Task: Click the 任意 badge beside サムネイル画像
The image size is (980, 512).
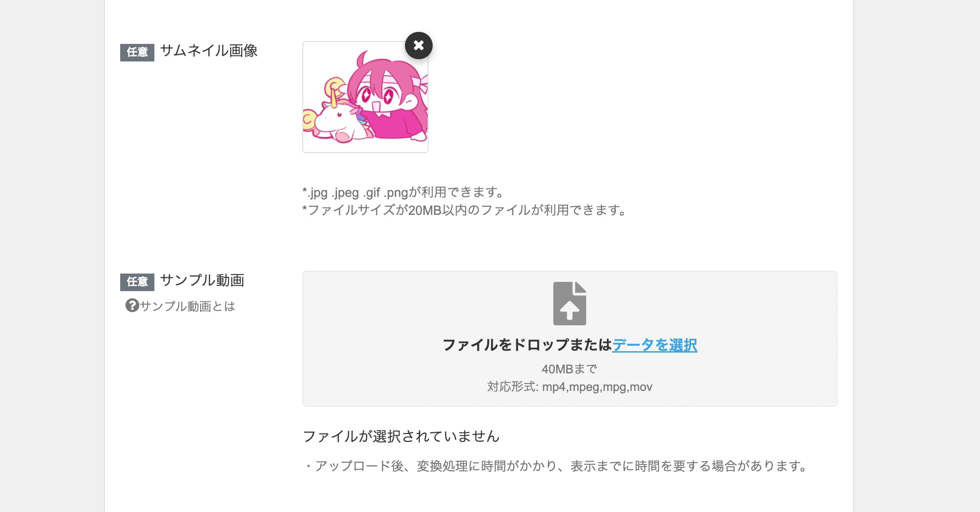Action: 137,52
